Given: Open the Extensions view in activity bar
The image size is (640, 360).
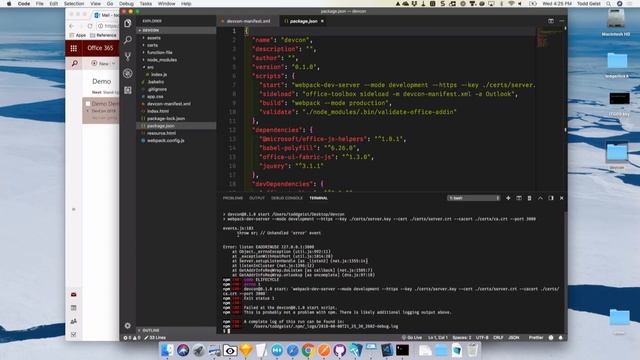Looking at the screenshot, I should [x=128, y=90].
